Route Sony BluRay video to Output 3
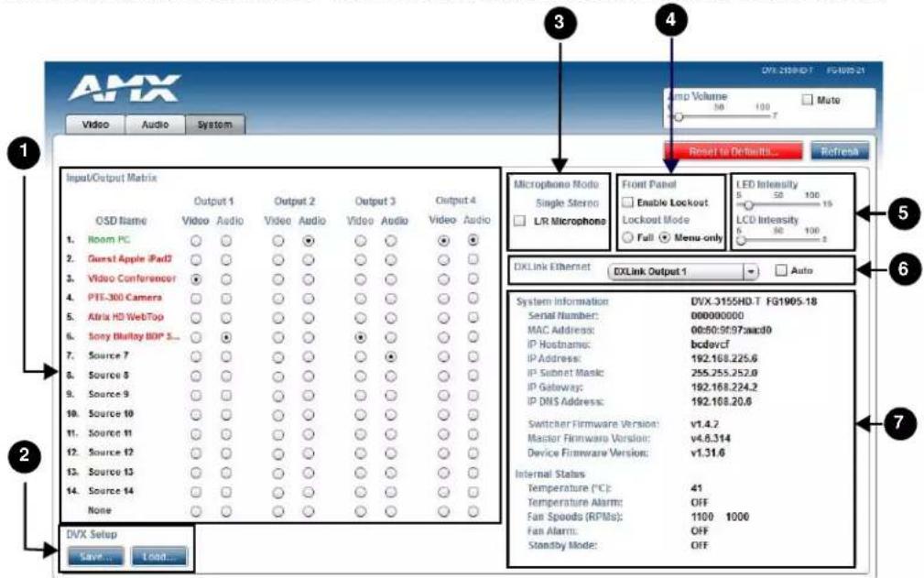This screenshot has width=924, height=578. [x=360, y=338]
